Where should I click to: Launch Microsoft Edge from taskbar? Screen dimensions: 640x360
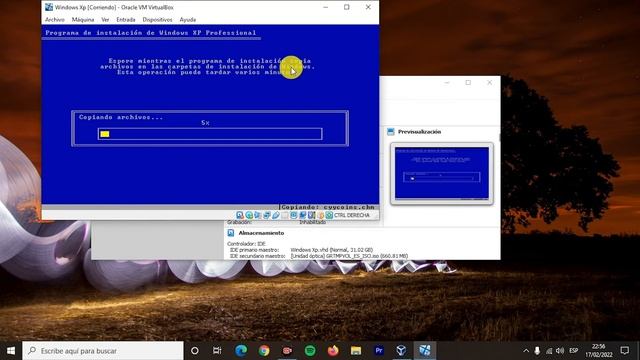[x=241, y=351]
